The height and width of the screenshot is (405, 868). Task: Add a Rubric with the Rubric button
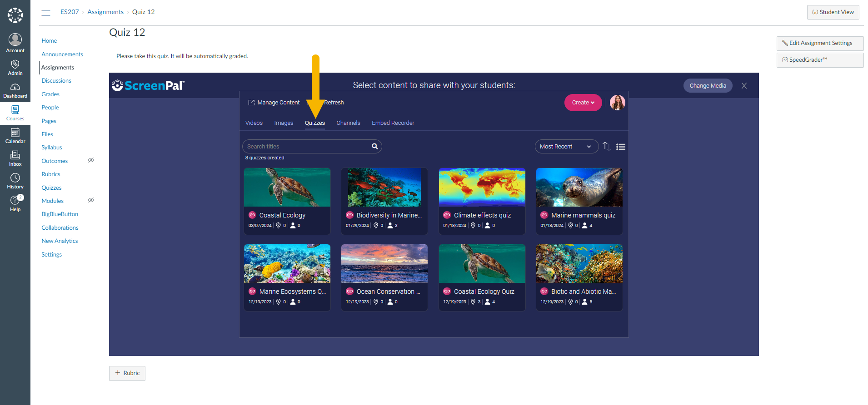pyautogui.click(x=127, y=373)
